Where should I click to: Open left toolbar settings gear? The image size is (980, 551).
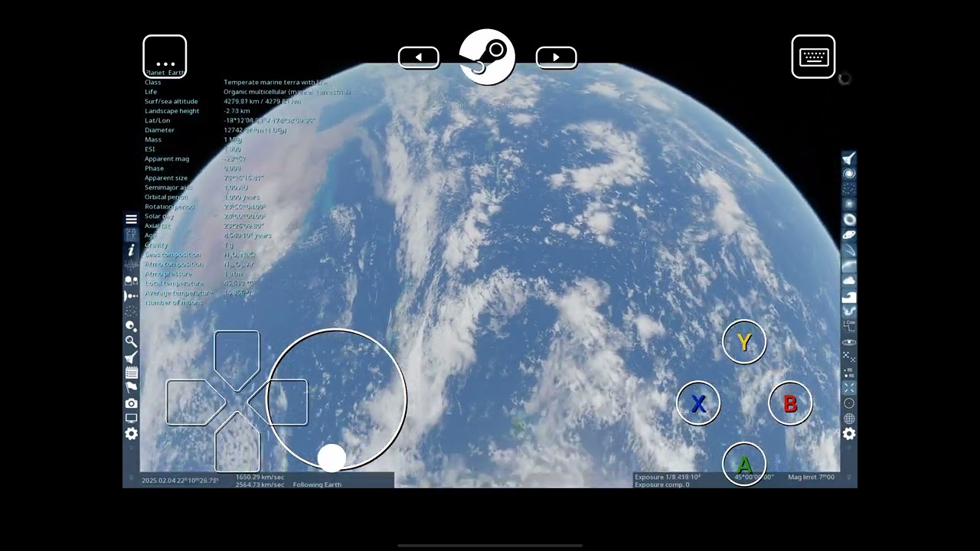point(131,434)
